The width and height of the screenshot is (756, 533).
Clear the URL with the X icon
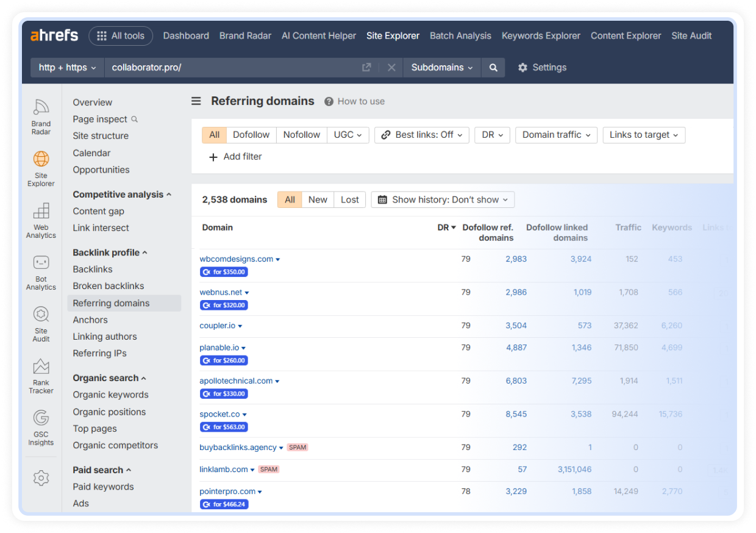[x=391, y=68]
